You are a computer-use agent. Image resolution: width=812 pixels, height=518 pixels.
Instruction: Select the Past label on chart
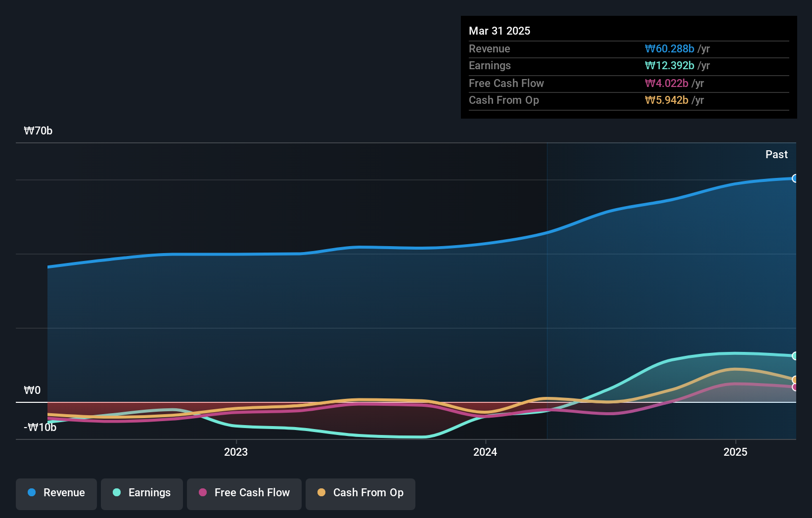coord(776,154)
